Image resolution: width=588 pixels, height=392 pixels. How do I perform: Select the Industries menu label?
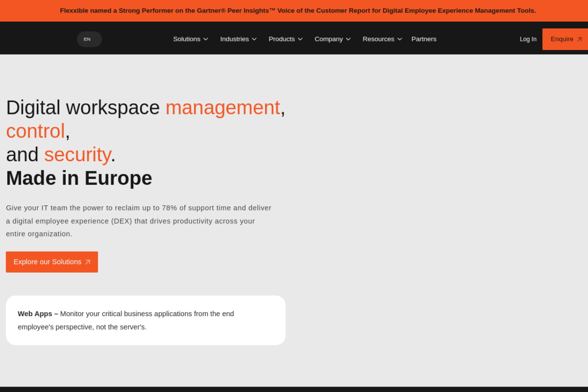point(234,39)
